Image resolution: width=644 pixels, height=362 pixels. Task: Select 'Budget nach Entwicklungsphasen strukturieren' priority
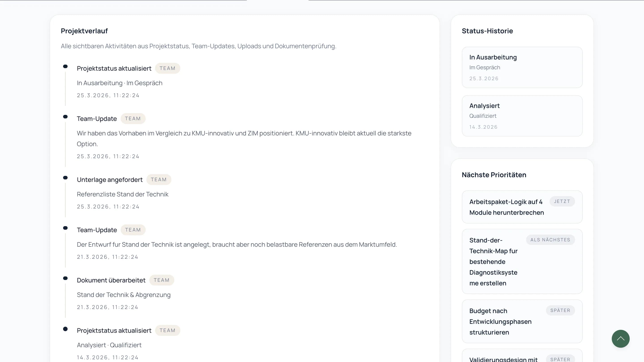(500, 322)
